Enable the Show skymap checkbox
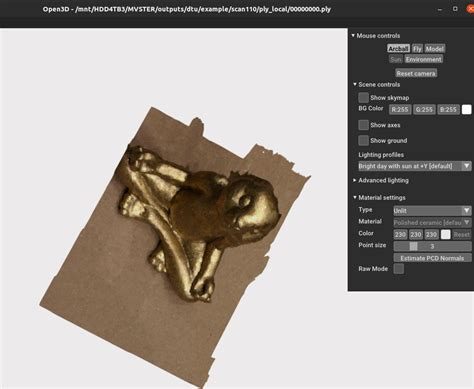Image resolution: width=474 pixels, height=389 pixels. (x=363, y=98)
